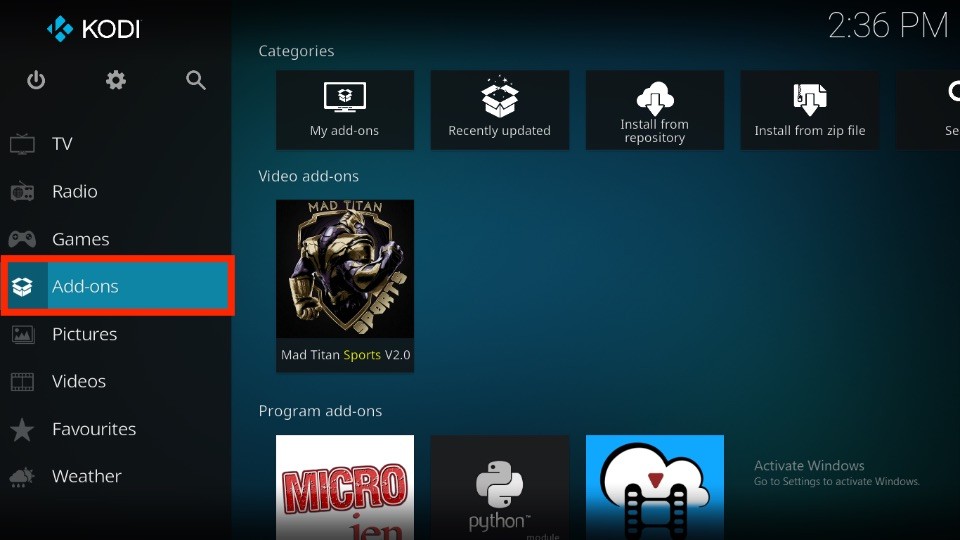The width and height of the screenshot is (960, 540).
Task: Open the TV menu item
Action: [62, 144]
